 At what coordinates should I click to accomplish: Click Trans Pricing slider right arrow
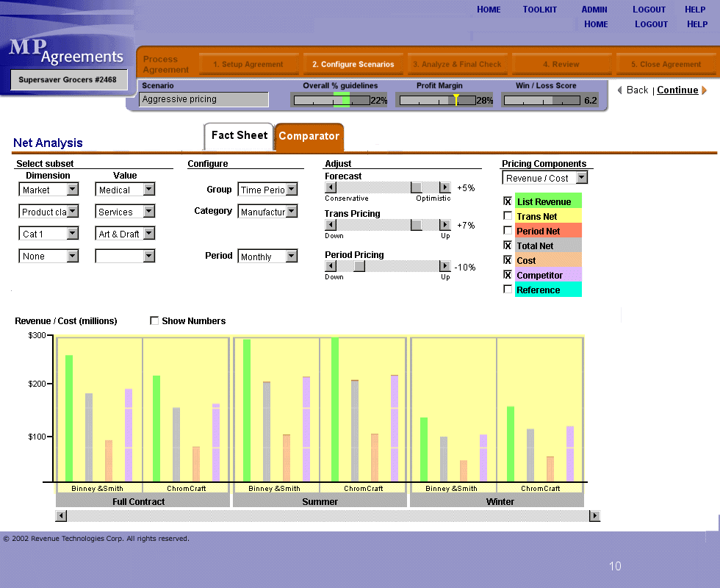444,225
